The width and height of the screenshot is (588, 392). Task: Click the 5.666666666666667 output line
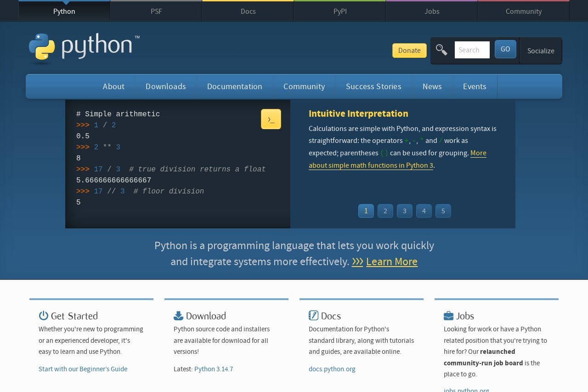click(x=114, y=181)
